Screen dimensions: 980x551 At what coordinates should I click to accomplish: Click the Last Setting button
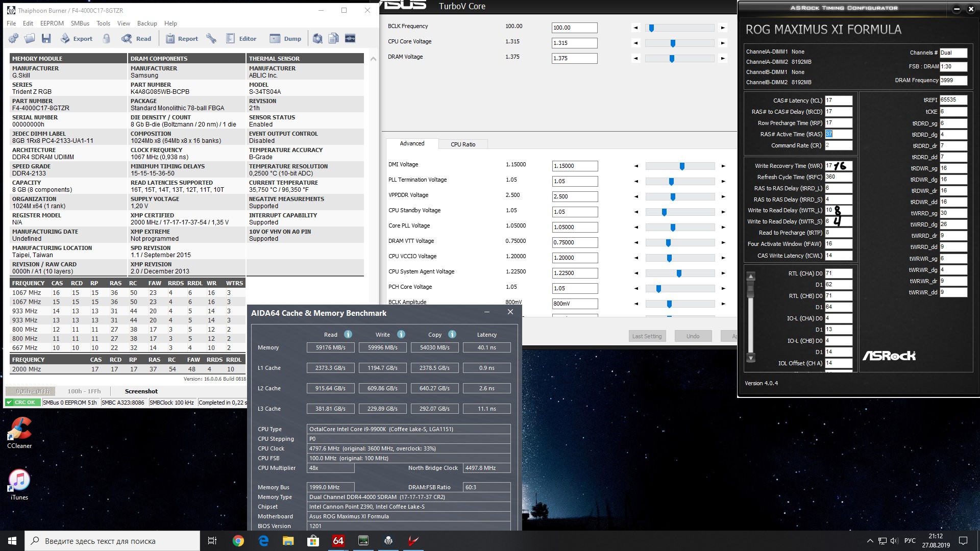tap(646, 336)
